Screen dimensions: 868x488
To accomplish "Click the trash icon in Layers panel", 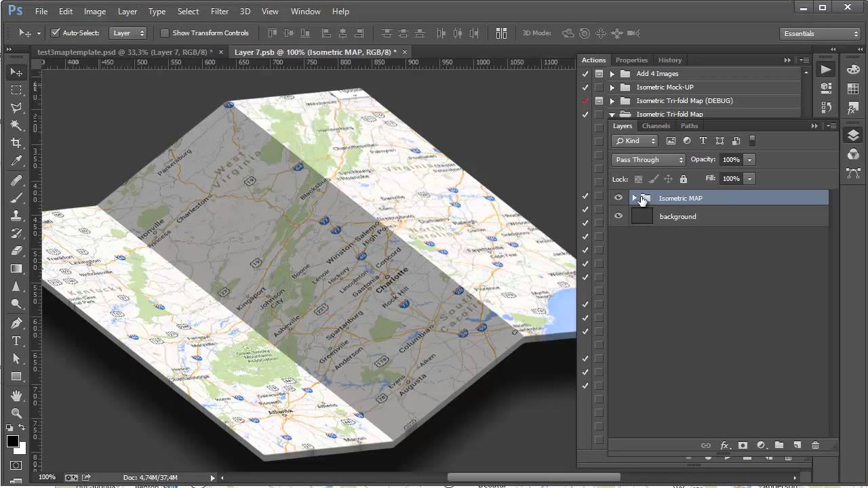I will pyautogui.click(x=815, y=445).
